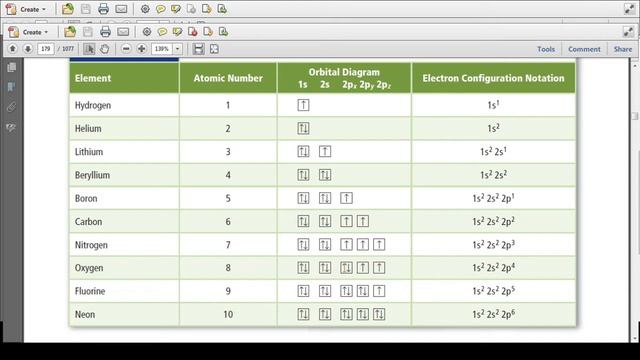The image size is (640, 360).
Task: Open the Tools pane
Action: coord(546,49)
